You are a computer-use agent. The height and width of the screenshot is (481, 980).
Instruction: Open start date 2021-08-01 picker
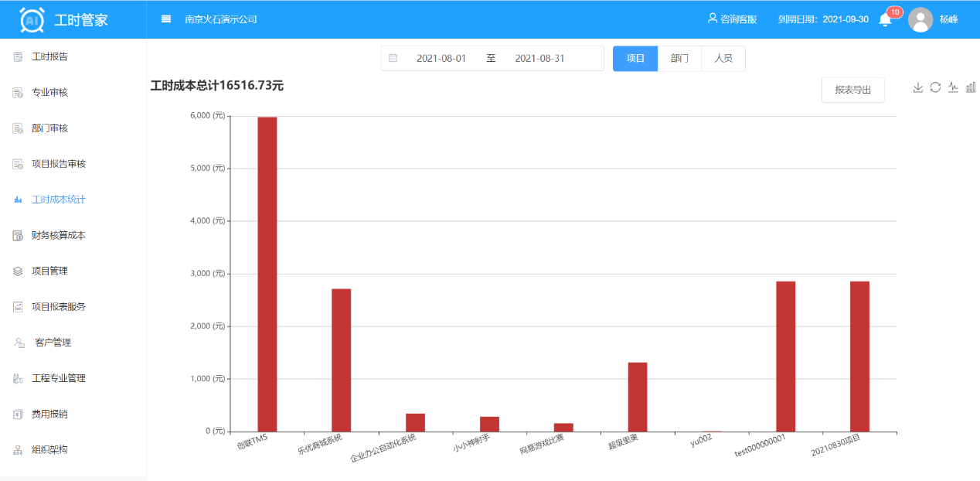pos(441,59)
